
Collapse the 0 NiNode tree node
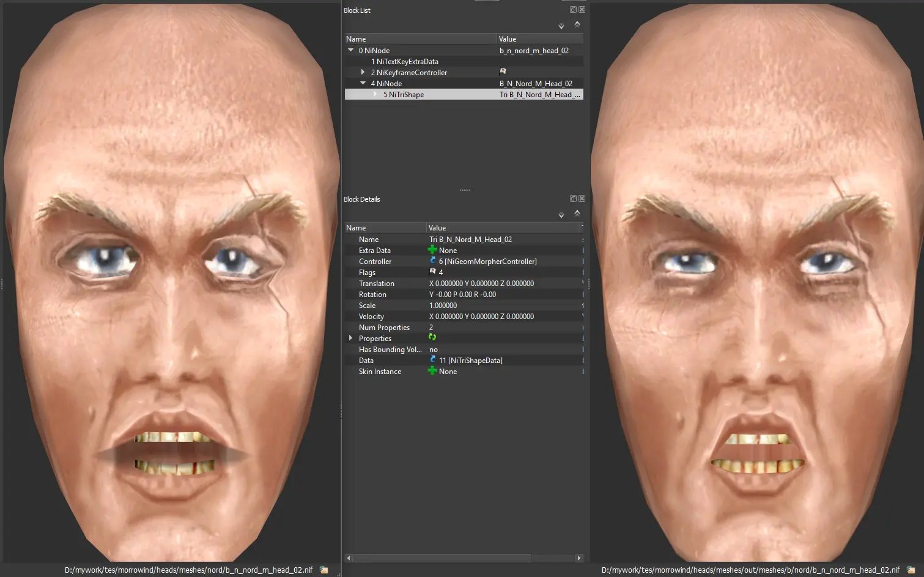[x=351, y=50]
